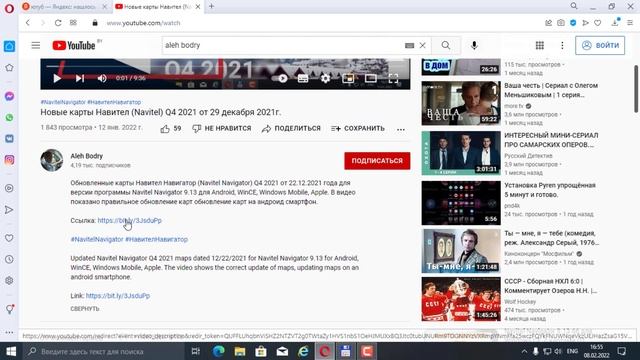Screen dimensions: 640x360
Task: Open Instagram in Opera sidebar
Action: 9,160
